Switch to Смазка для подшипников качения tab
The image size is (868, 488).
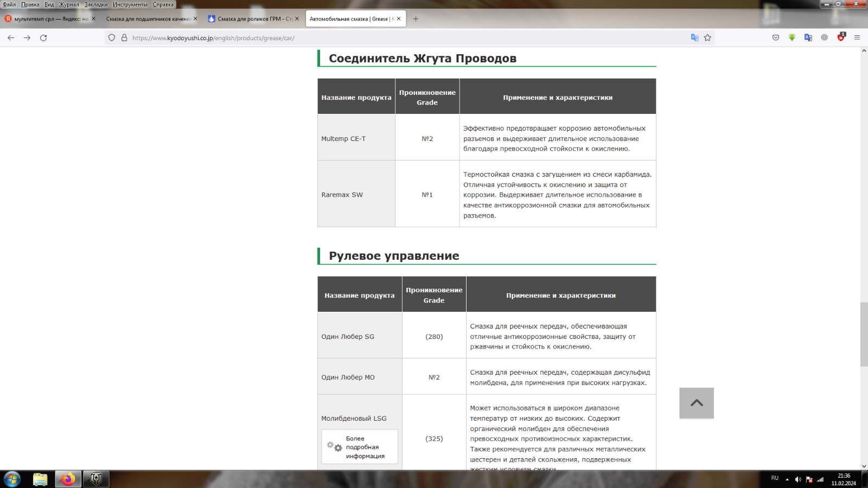(152, 19)
